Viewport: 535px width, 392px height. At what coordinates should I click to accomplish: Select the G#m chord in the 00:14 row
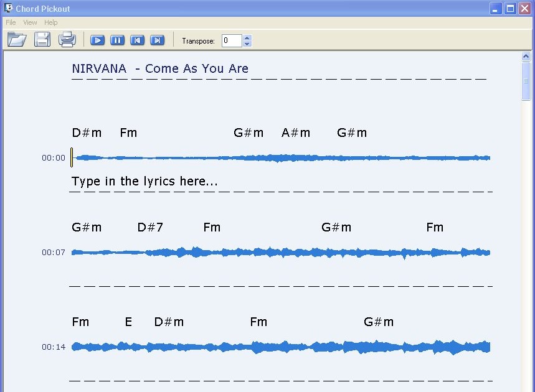coord(379,322)
